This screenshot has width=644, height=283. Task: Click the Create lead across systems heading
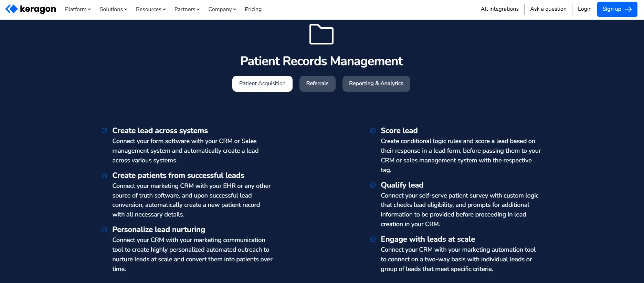point(160,131)
